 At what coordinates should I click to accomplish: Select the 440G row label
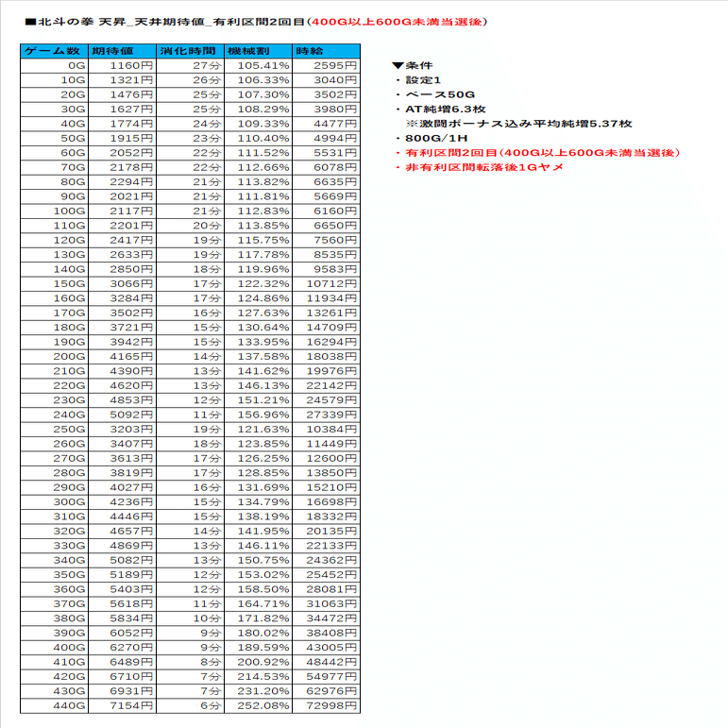55,705
